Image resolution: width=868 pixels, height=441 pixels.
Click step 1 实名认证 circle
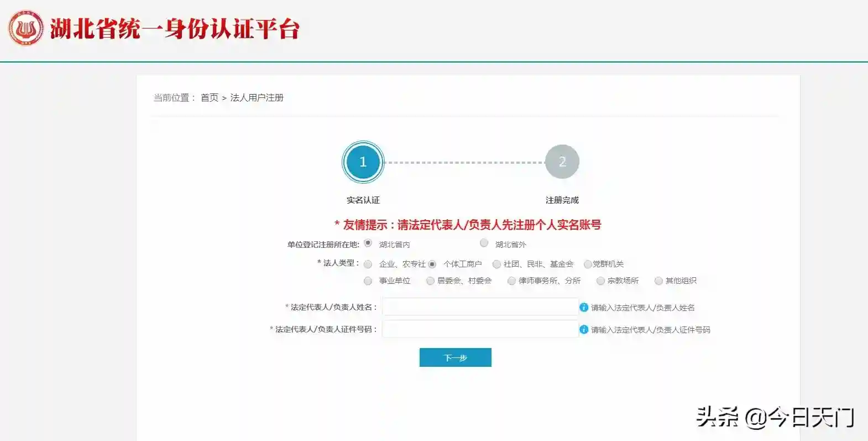tap(363, 162)
